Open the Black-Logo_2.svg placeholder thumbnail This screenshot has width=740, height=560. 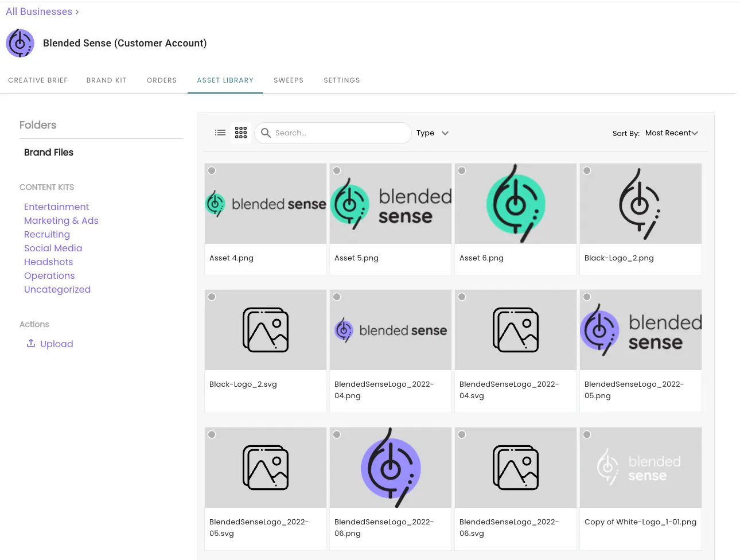click(x=266, y=330)
